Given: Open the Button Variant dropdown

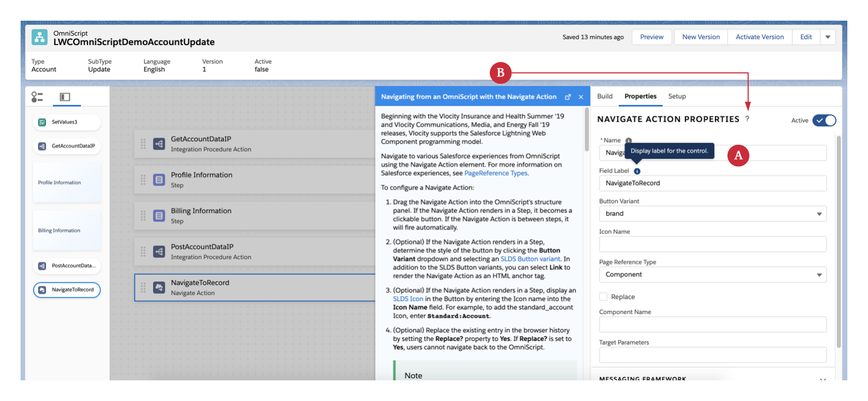Looking at the screenshot, I should (712, 214).
